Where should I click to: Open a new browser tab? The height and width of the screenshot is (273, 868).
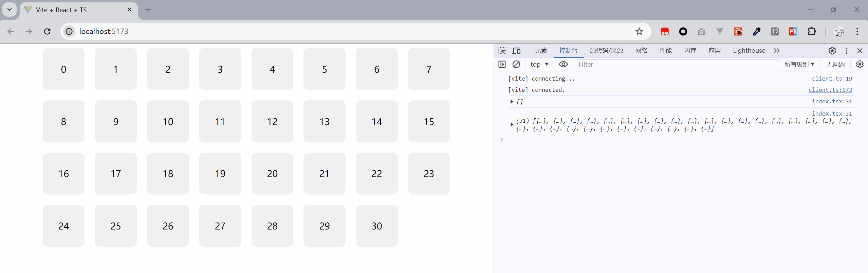148,10
